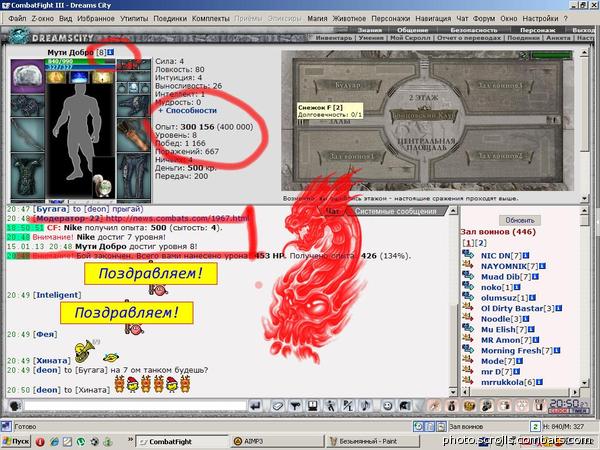Click the Пуск start button

(16, 441)
